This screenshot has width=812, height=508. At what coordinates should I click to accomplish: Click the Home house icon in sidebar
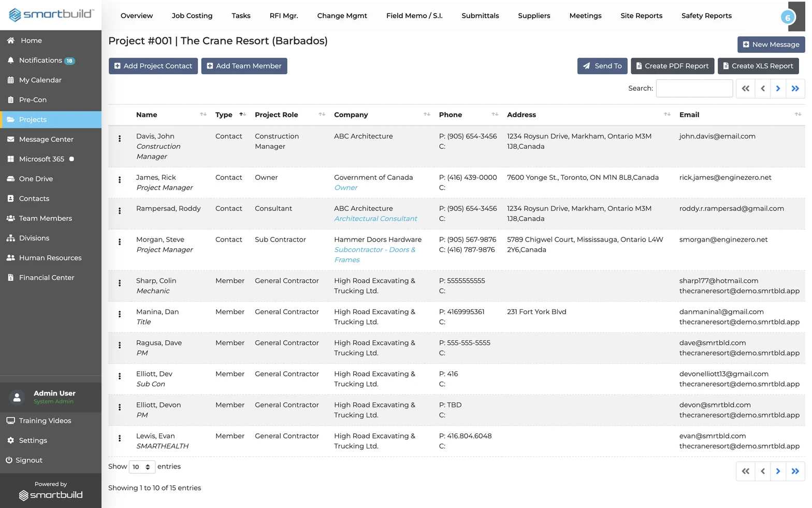tap(10, 40)
